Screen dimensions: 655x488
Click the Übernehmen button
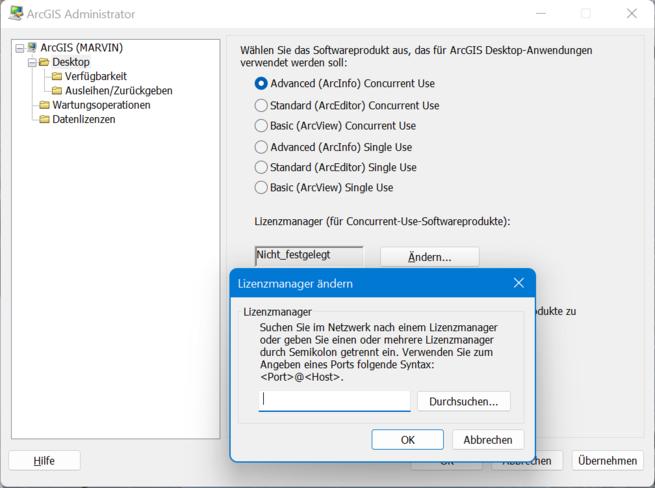607,460
